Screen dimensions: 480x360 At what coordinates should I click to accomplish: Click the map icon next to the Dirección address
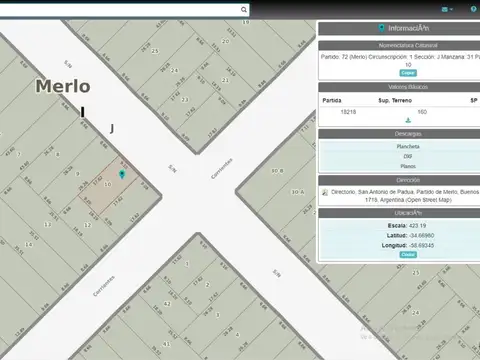(325, 192)
